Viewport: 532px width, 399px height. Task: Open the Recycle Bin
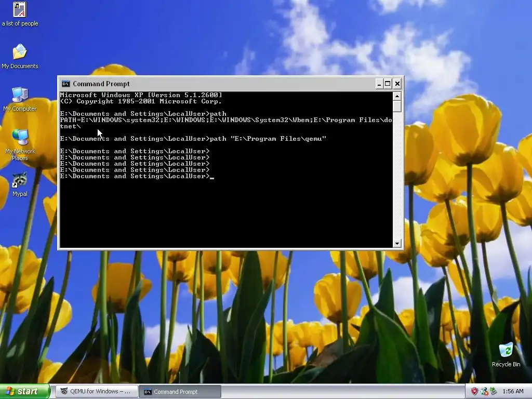pyautogui.click(x=506, y=355)
